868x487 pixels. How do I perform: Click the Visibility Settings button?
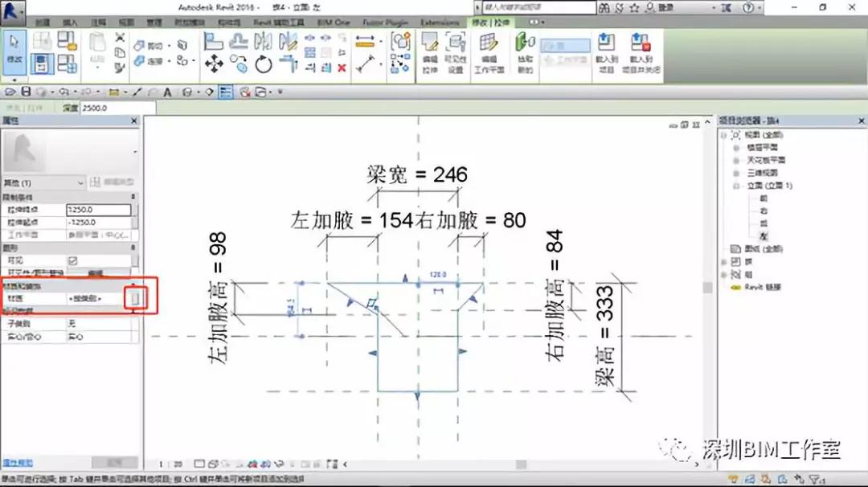pyautogui.click(x=455, y=52)
